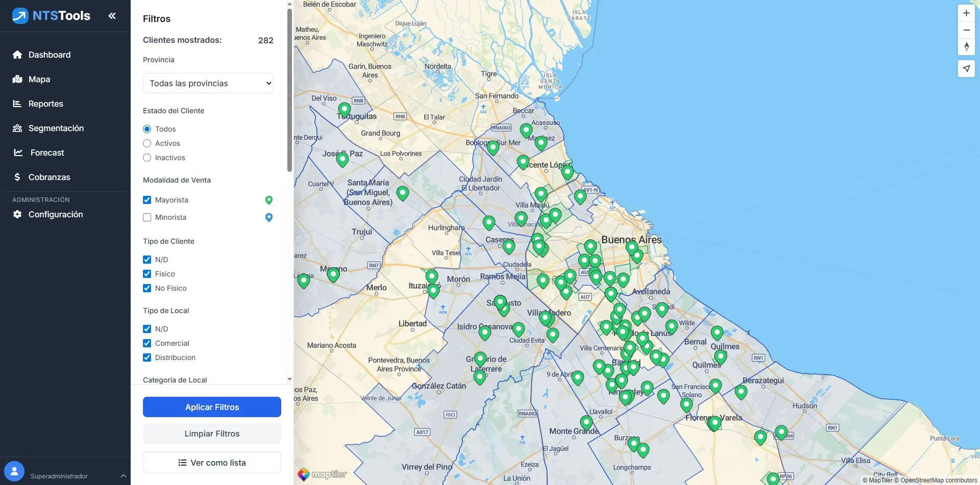Select the Activos radio option
Screen dimensions: 980x485
pyautogui.click(x=147, y=143)
